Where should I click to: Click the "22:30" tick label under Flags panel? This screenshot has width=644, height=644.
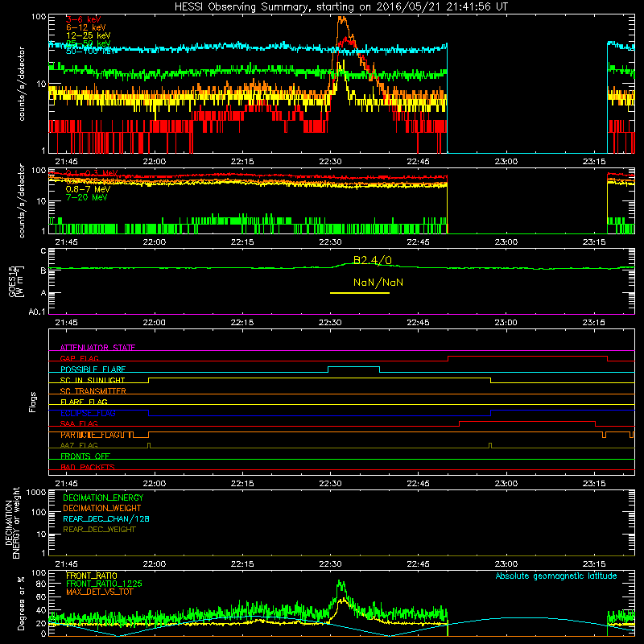point(330,484)
